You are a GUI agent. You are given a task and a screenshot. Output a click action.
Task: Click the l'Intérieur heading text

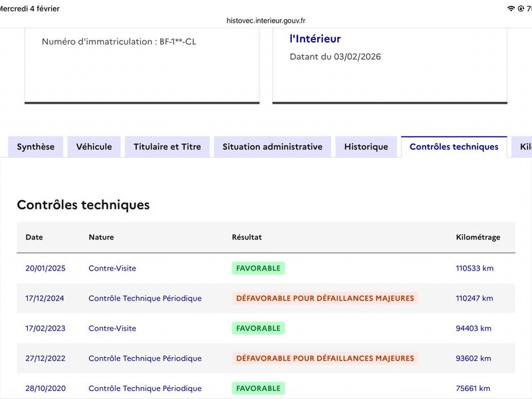point(315,39)
